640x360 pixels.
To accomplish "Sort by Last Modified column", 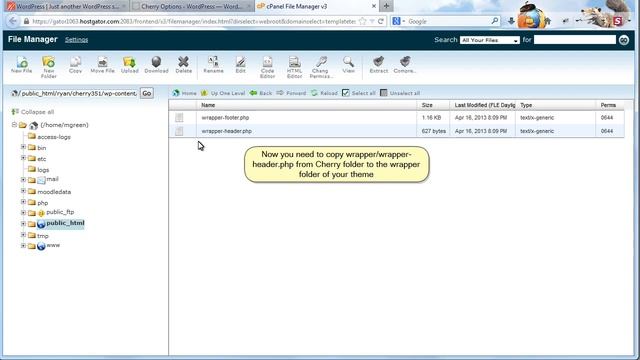I will pos(483,105).
